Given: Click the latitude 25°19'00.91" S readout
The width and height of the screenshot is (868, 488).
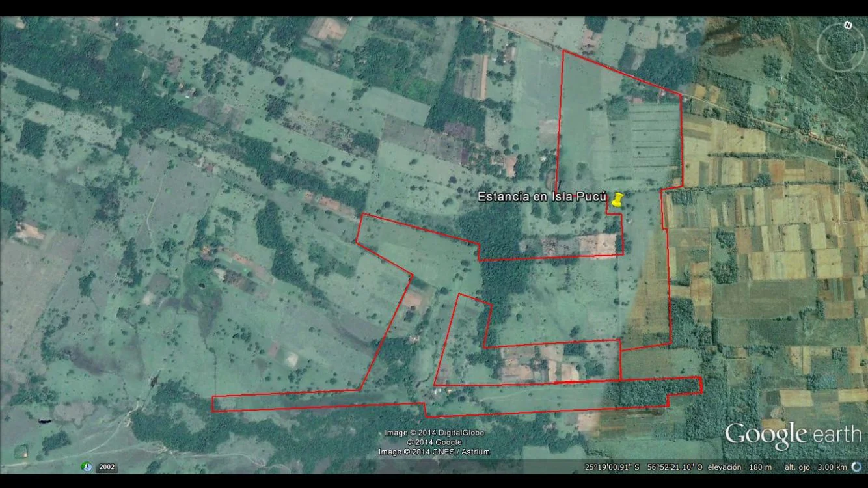Looking at the screenshot, I should click(x=612, y=467).
